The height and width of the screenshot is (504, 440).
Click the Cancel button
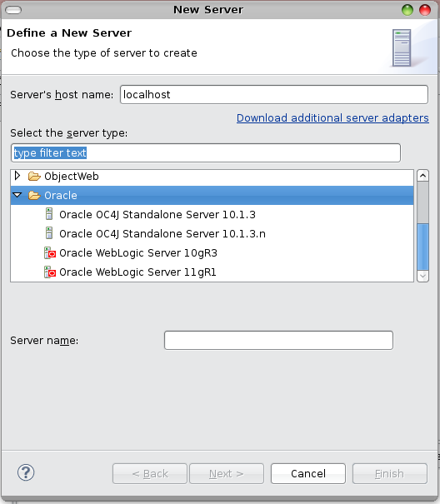[308, 473]
